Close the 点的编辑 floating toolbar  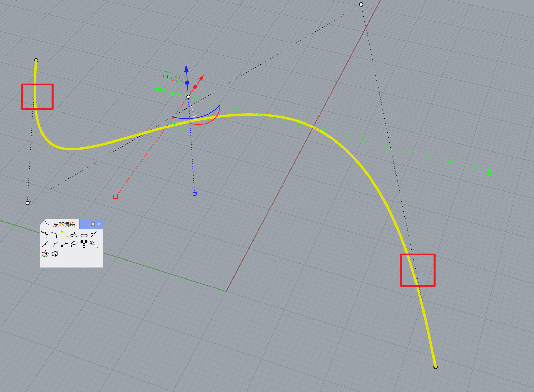[99, 224]
